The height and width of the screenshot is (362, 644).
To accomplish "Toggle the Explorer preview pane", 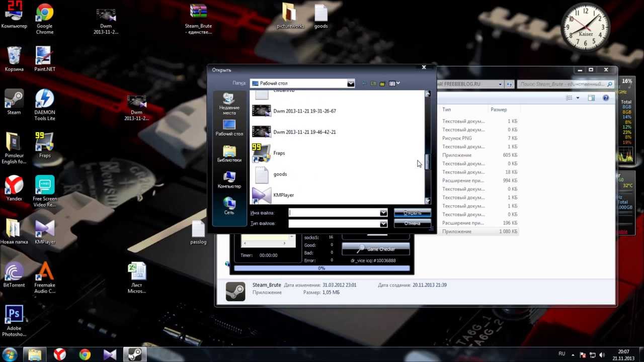I will pos(591,98).
